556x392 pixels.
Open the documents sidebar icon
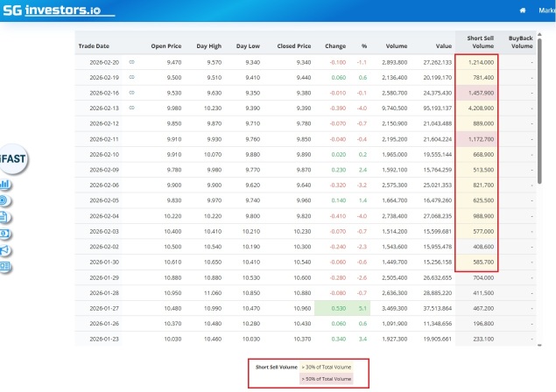click(4, 217)
